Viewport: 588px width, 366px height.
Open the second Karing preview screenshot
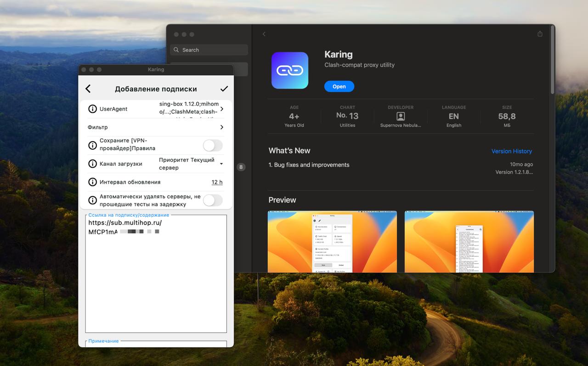[x=469, y=242]
